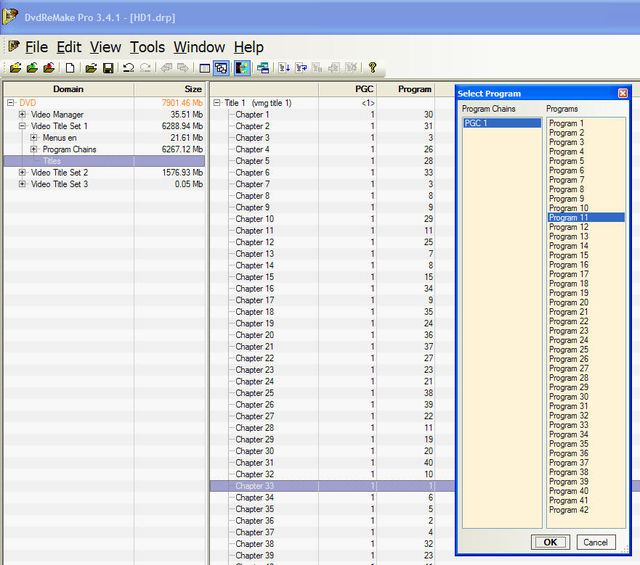This screenshot has width=640, height=565.
Task: Expand the Menus en node
Action: pyautogui.click(x=34, y=138)
